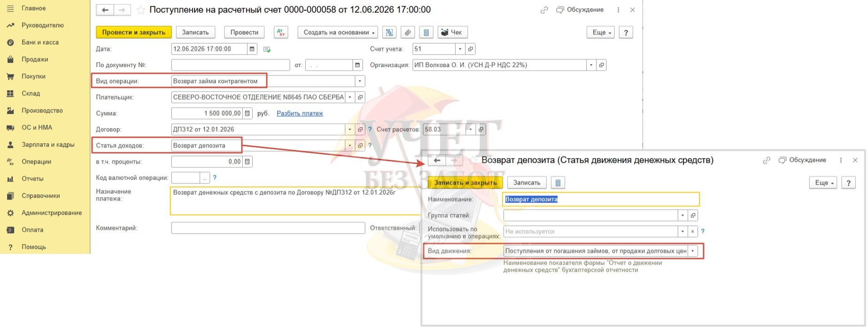Click help question mark next to Статья доходов

click(370, 145)
